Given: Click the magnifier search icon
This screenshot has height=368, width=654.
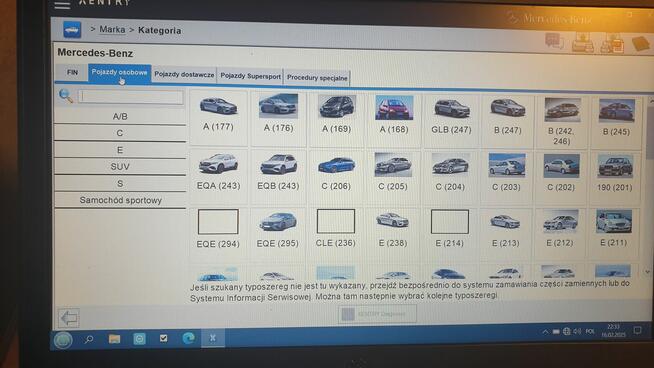Looking at the screenshot, I should click(x=65, y=96).
